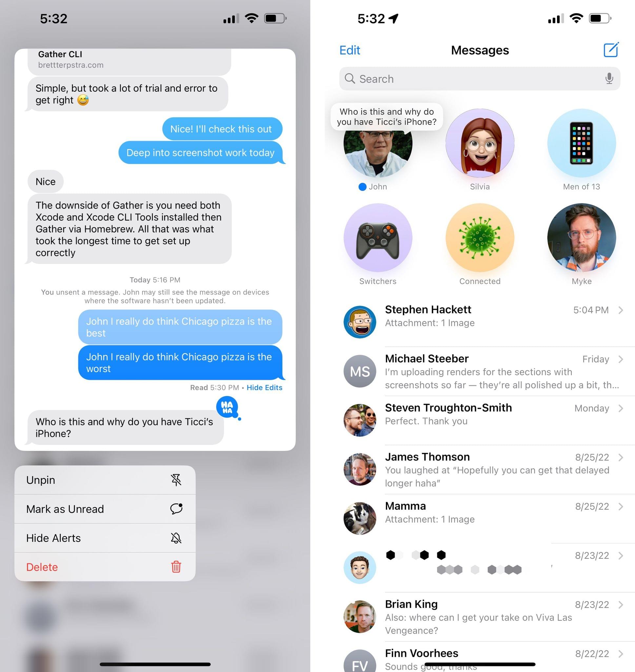Viewport: 635px width, 672px height.
Task: Toggle Unpin for this conversation
Action: 105,480
